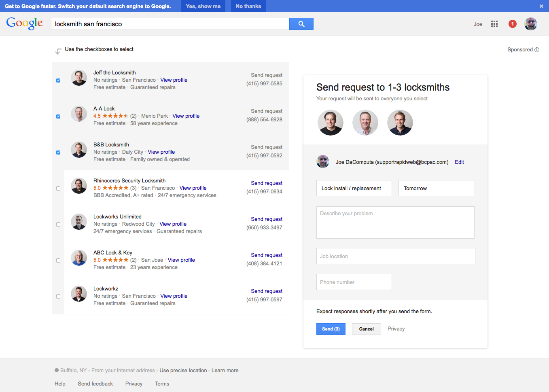View profile of Jeff the Locksmith

tap(174, 80)
